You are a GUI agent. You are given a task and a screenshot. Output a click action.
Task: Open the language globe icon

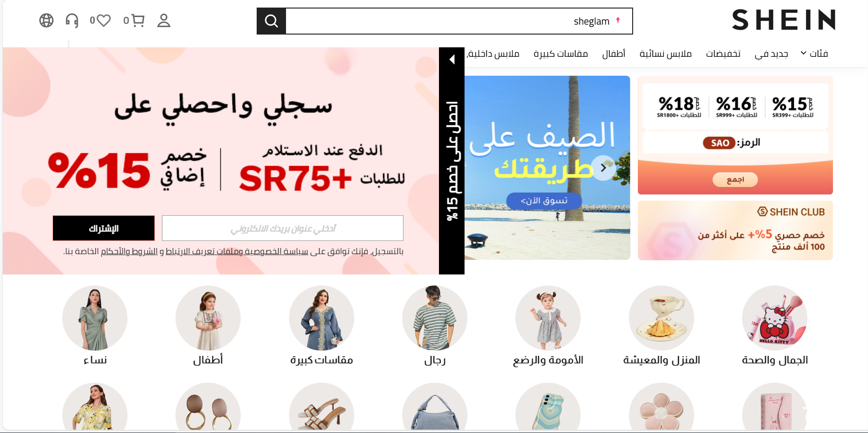(x=46, y=20)
